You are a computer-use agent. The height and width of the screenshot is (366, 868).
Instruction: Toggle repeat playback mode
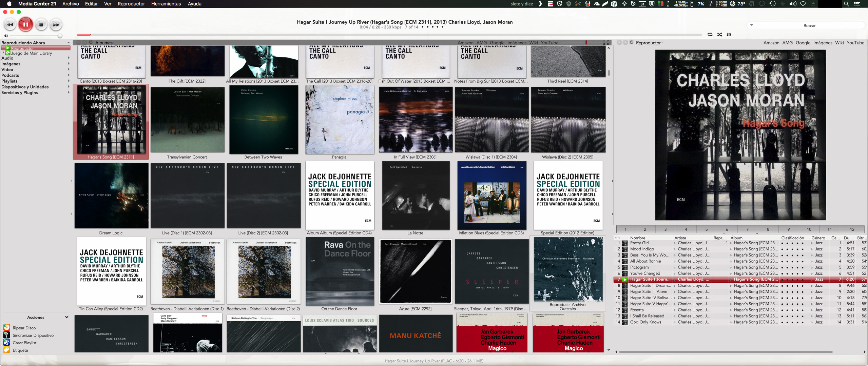click(x=710, y=35)
